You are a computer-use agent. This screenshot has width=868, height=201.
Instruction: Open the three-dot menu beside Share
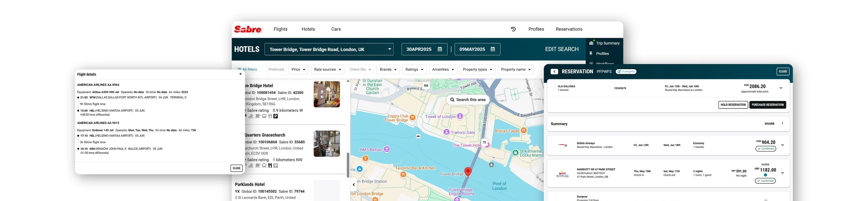(x=782, y=124)
